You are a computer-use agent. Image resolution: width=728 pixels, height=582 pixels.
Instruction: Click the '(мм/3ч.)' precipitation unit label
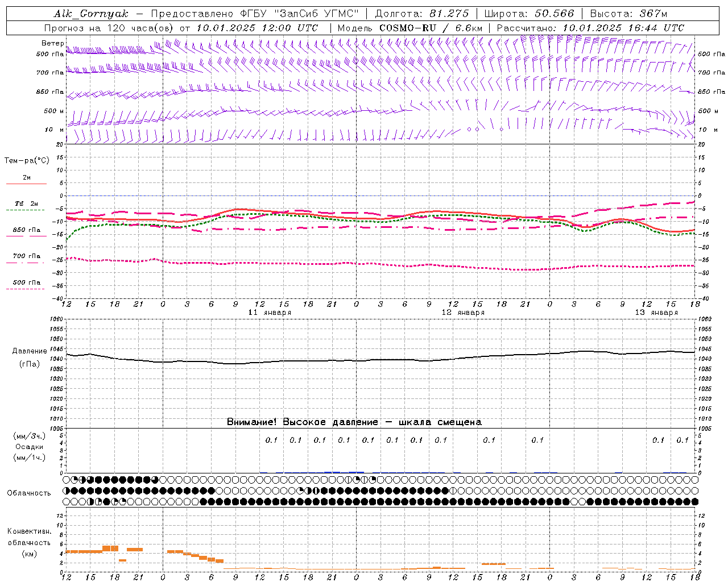point(30,436)
